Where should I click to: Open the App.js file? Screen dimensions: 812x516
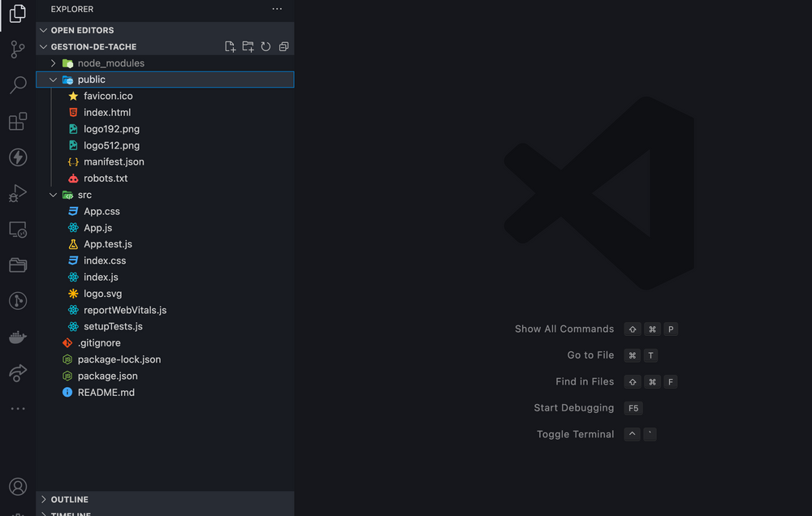coord(97,228)
